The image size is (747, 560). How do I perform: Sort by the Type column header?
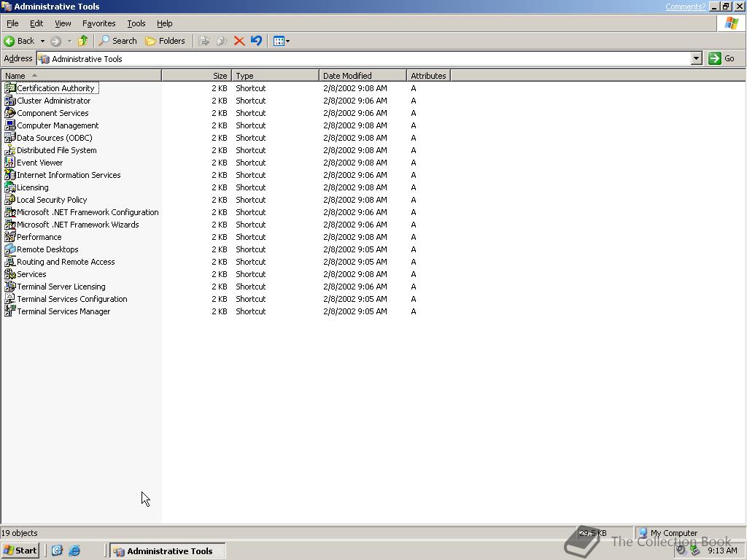pos(275,76)
